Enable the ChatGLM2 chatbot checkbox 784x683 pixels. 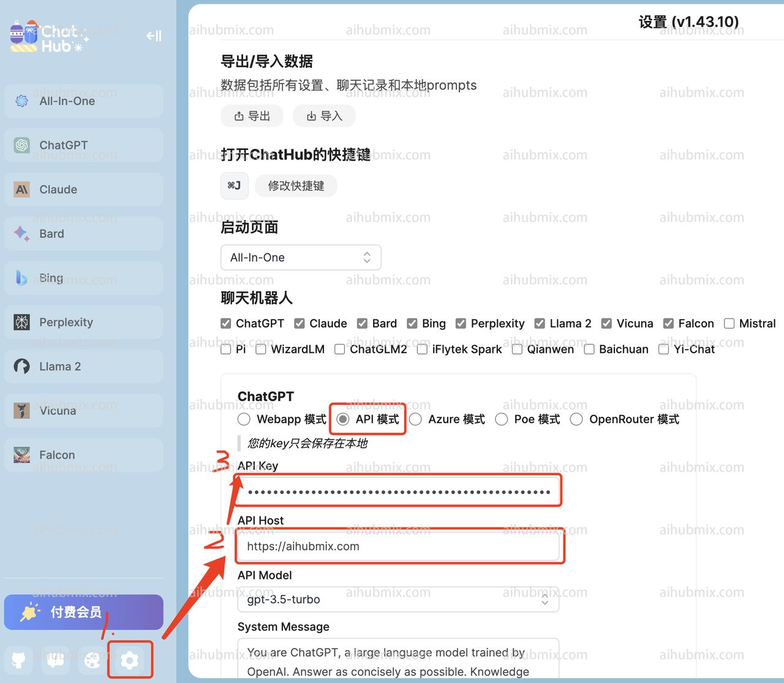point(339,349)
